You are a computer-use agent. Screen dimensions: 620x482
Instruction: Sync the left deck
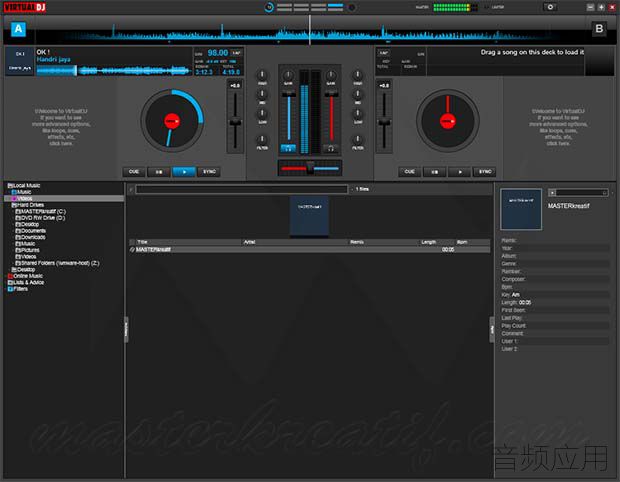[x=209, y=172]
